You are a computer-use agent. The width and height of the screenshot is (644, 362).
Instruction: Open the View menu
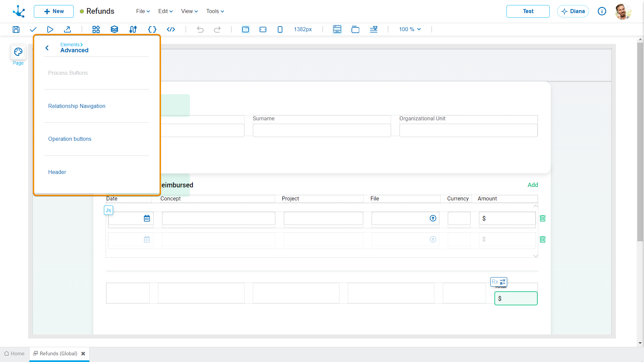190,11
